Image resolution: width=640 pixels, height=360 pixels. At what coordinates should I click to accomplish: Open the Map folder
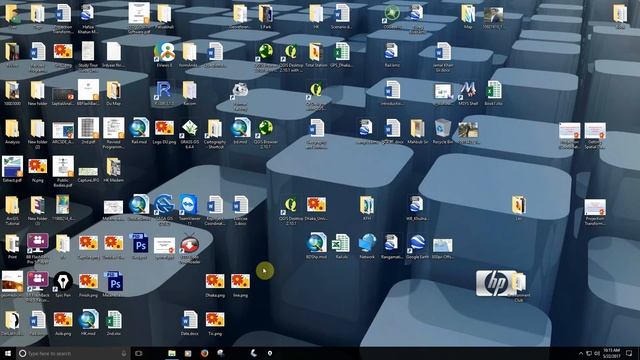(468, 15)
